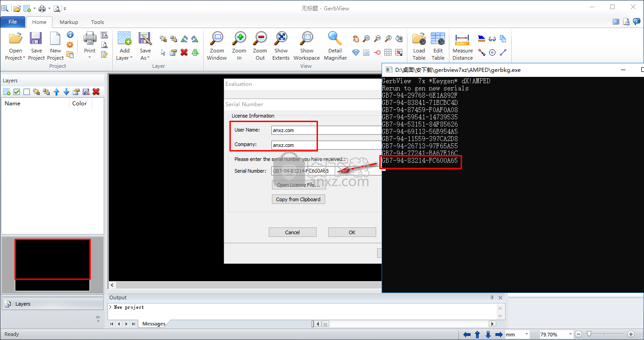644x340 pixels.
Task: Click the zoom slider handle in status bar
Action: [588, 335]
